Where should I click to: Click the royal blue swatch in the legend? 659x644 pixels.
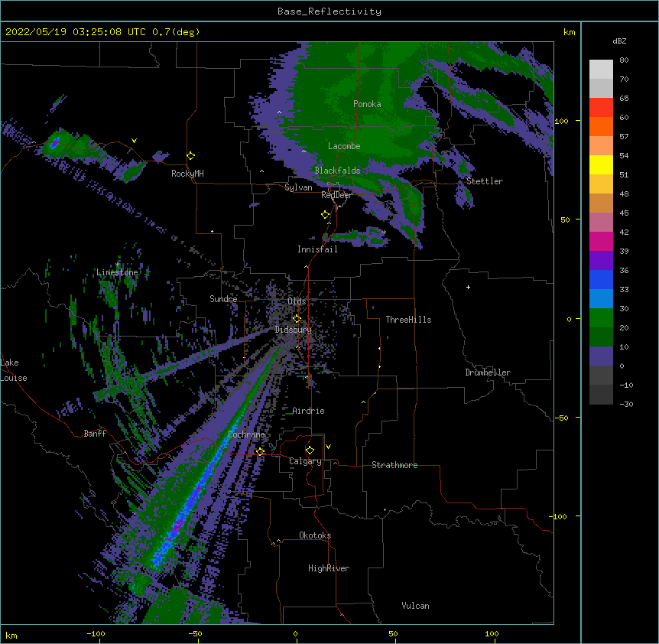tap(601, 279)
